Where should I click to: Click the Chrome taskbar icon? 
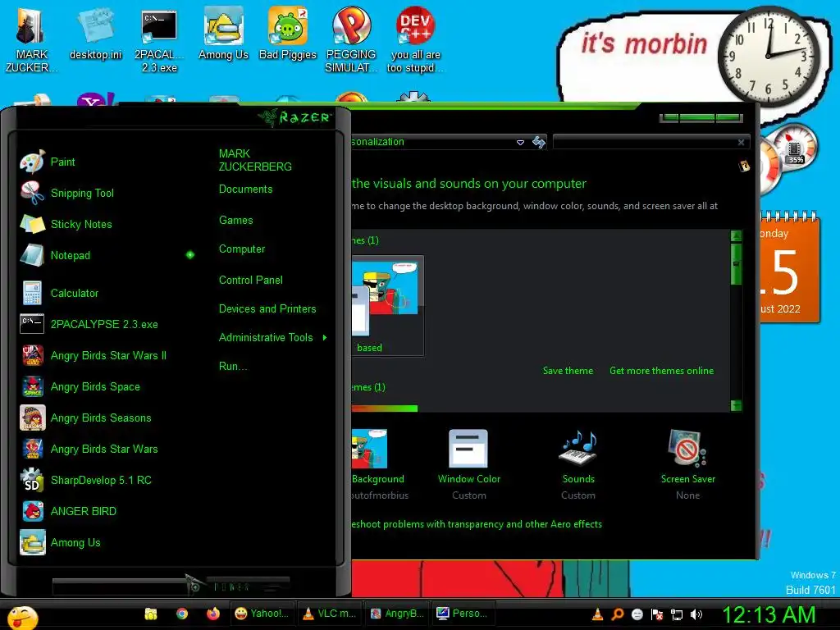182,614
